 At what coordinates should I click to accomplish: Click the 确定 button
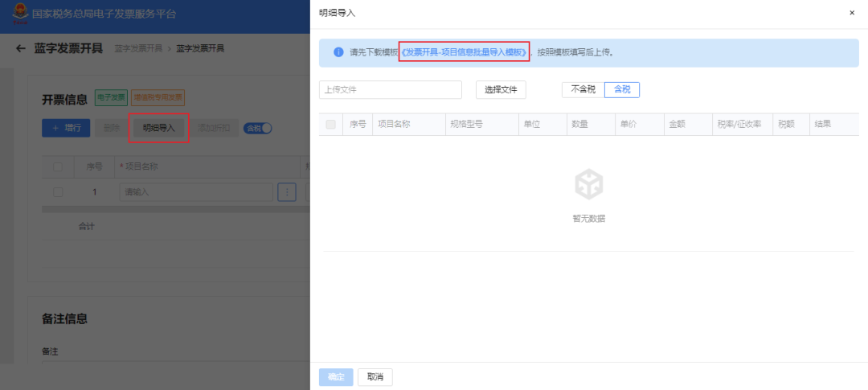pyautogui.click(x=336, y=377)
